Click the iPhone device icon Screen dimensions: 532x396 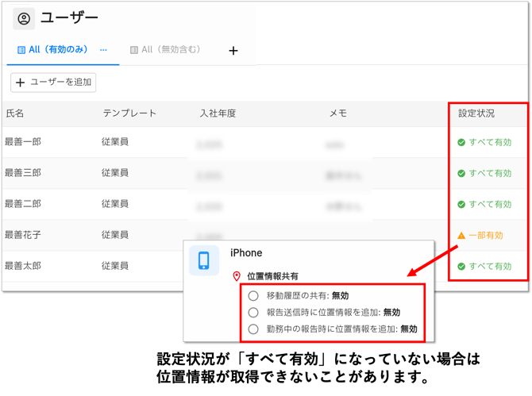[204, 260]
